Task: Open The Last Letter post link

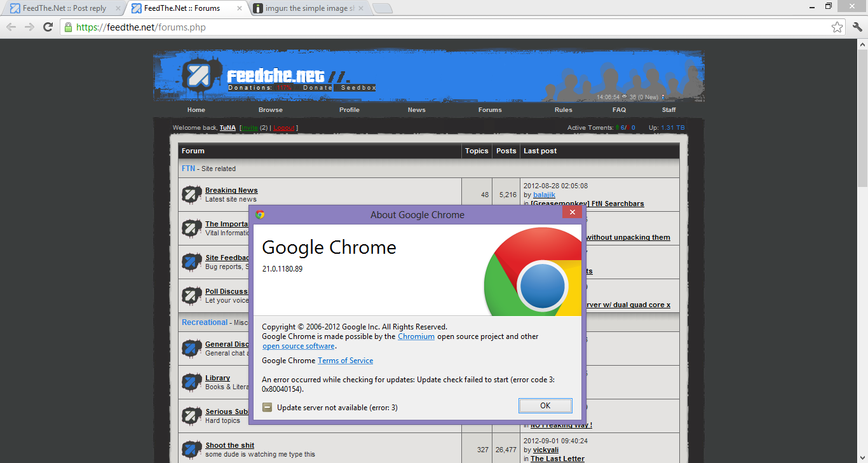Action: [x=557, y=459]
